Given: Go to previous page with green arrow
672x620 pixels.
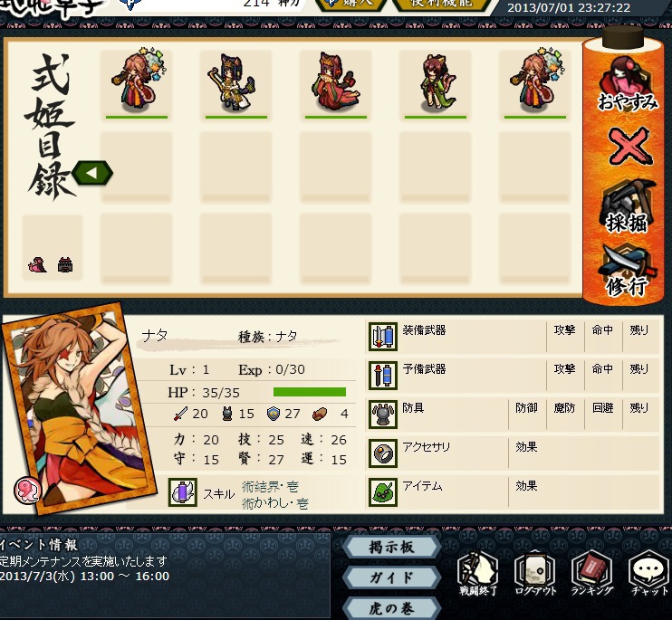Looking at the screenshot, I should (x=92, y=173).
